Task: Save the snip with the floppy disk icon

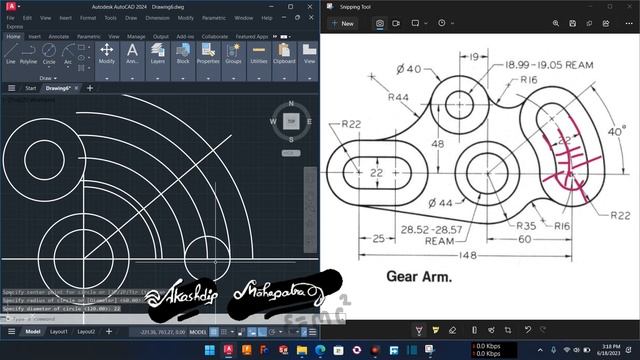Action: pos(572,23)
